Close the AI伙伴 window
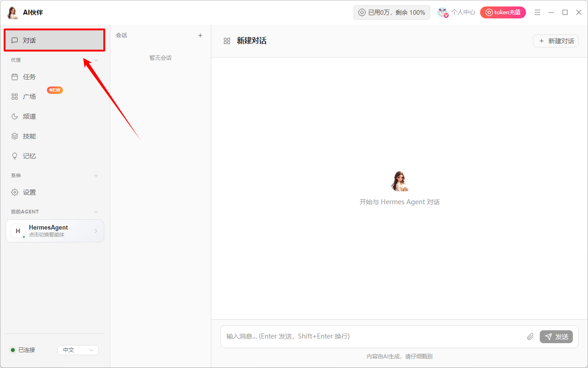 coord(579,12)
